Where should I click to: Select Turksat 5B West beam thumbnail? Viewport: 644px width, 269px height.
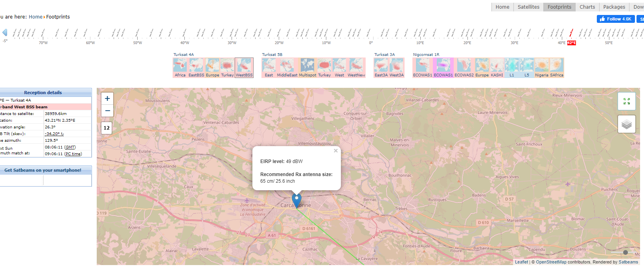click(339, 68)
